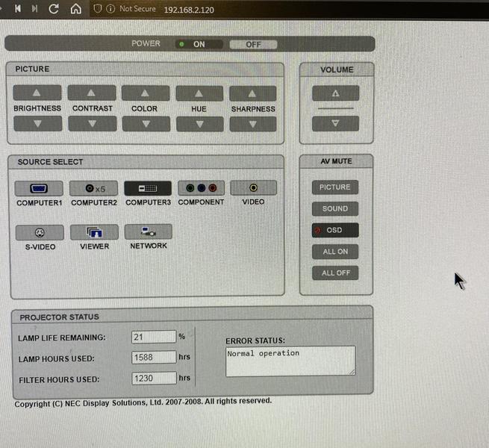Click the NEC Display Solutions copyright text
The image size is (489, 448).
pyautogui.click(x=143, y=402)
